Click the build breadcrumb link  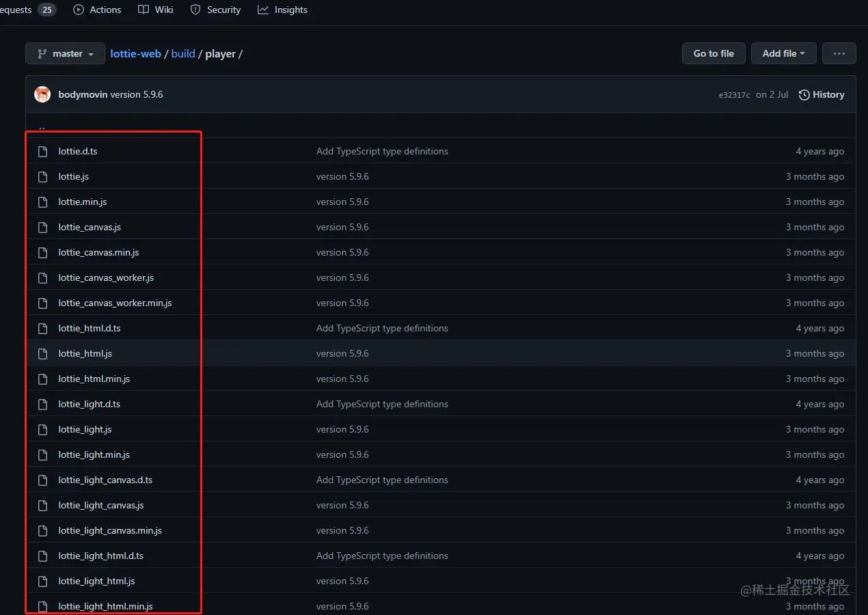coord(183,53)
